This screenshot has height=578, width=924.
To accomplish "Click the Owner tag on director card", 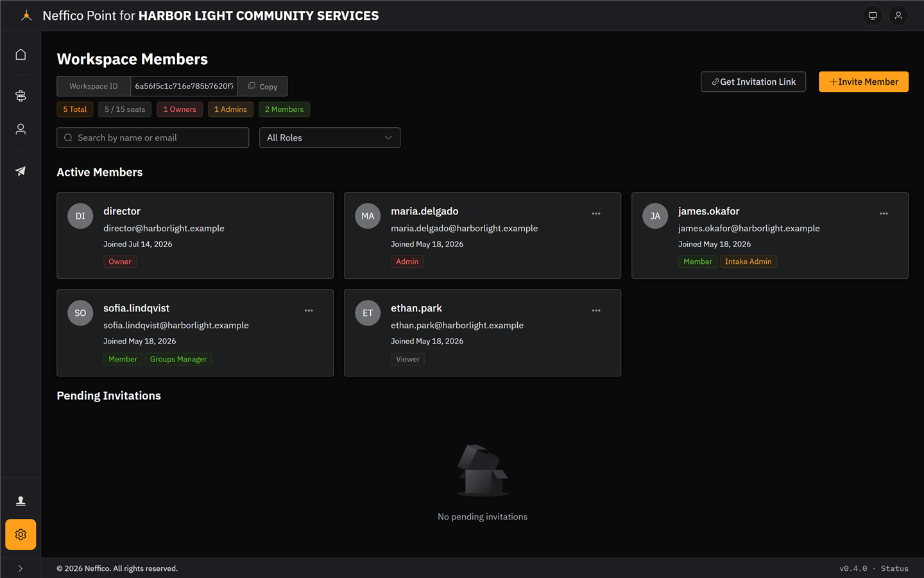I will [x=120, y=261].
